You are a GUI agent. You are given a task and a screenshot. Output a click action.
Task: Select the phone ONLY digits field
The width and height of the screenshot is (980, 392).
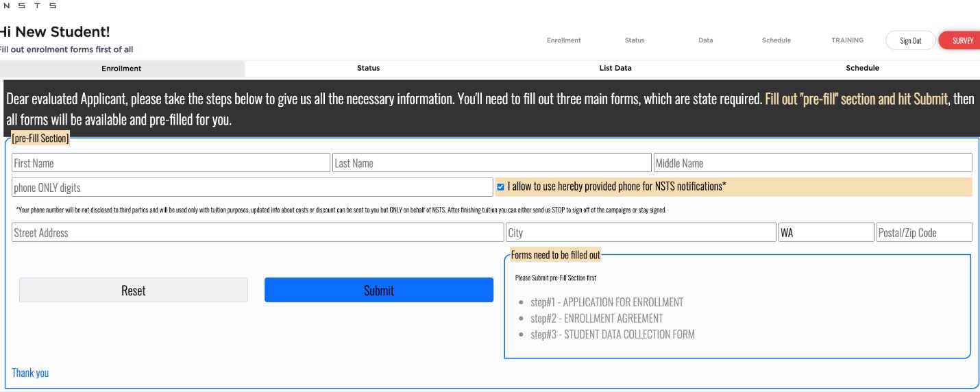click(x=252, y=187)
